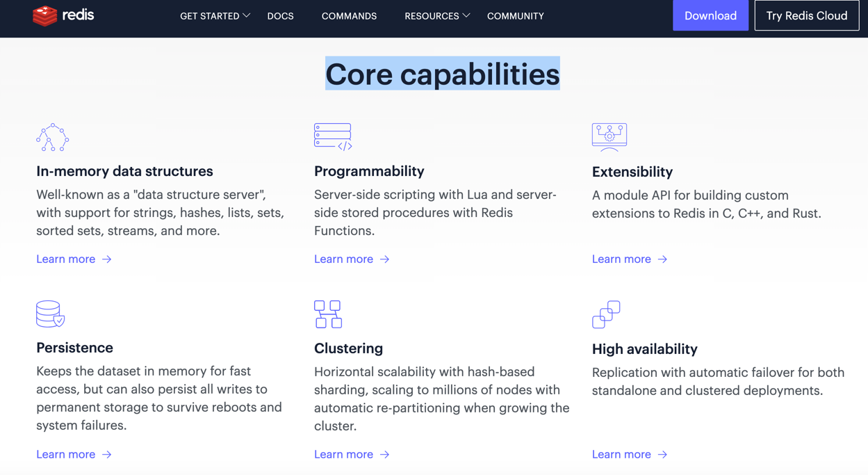
Task: Expand the Get Started dropdown chevron
Action: [x=247, y=15]
